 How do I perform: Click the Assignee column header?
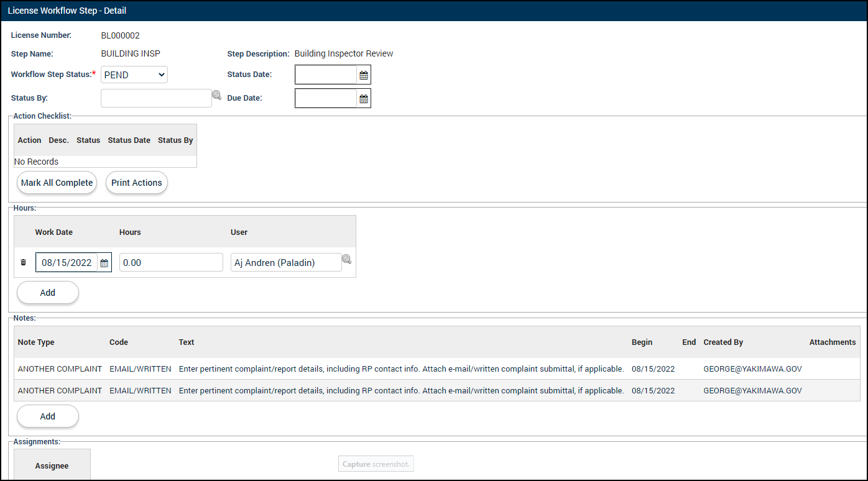(52, 466)
